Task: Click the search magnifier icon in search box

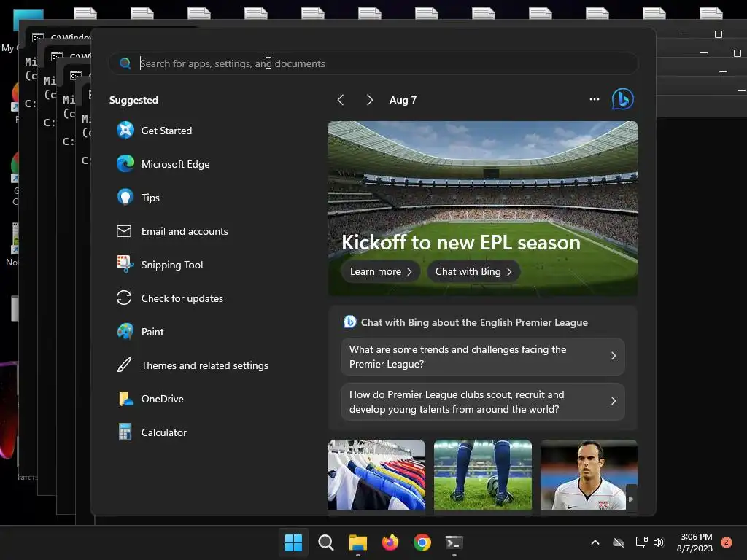Action: tap(125, 63)
